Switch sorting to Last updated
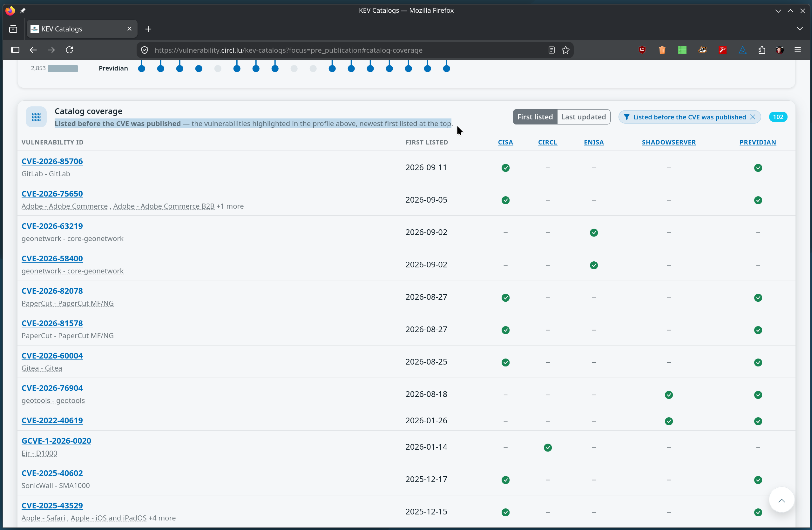Image resolution: width=812 pixels, height=530 pixels. coord(584,117)
